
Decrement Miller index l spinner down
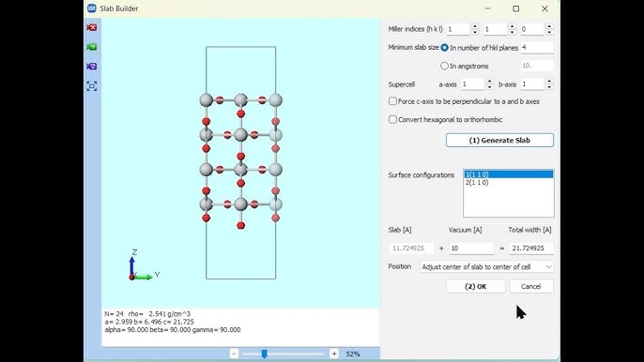click(x=549, y=32)
